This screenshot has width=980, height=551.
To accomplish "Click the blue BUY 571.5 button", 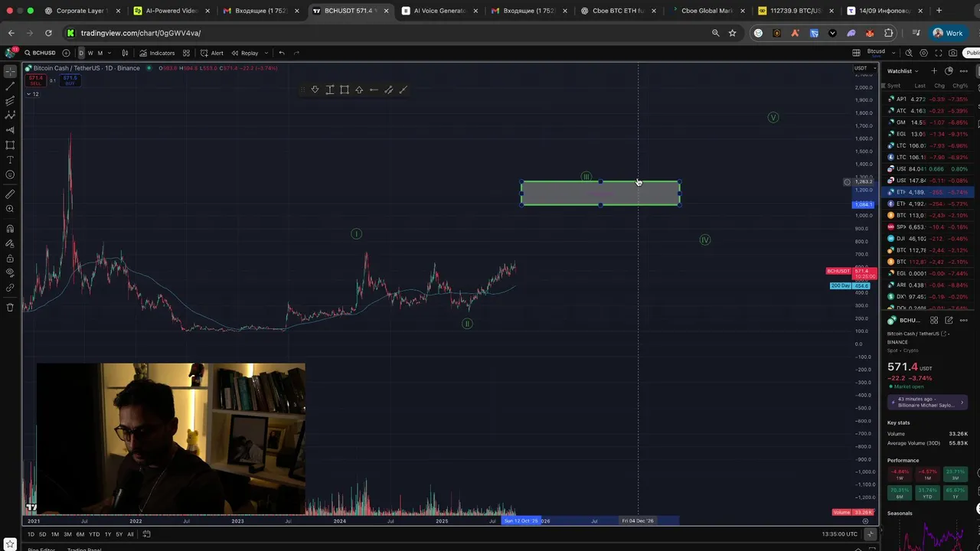I will click(x=70, y=80).
